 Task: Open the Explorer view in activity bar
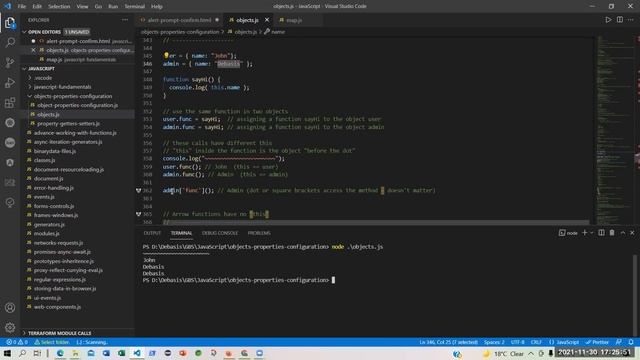(10, 23)
